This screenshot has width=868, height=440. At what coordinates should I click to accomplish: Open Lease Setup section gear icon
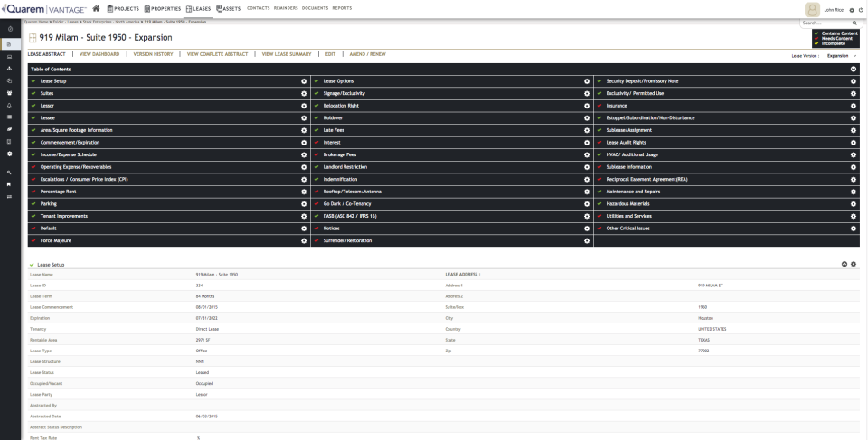click(853, 265)
